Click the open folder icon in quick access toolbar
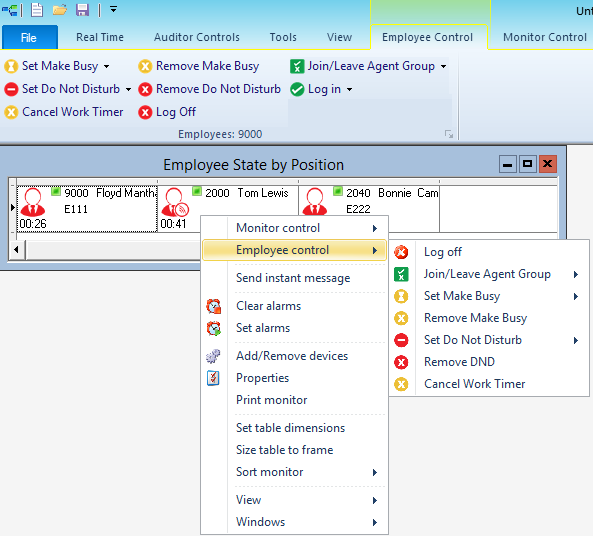593x536 pixels. coord(60,9)
